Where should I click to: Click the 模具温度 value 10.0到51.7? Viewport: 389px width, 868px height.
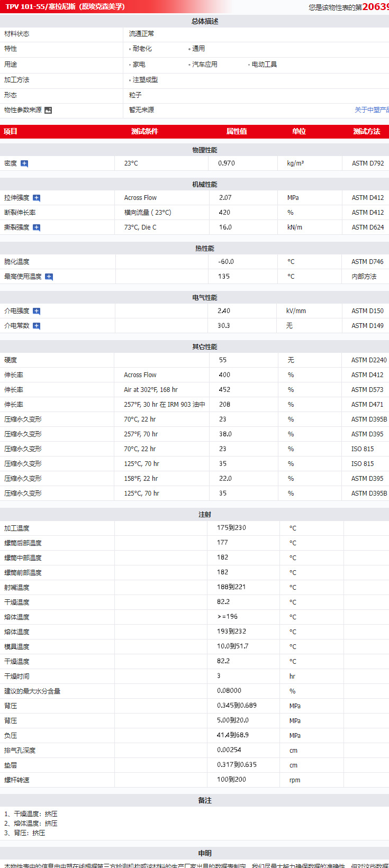coord(232,646)
